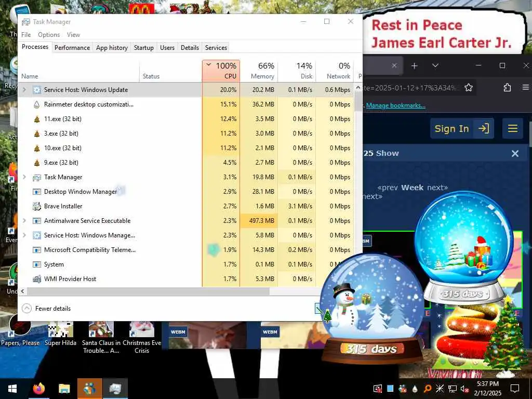Click the highlighted orange taskbar app icon
Screen dimensions: 532x399
pos(89,389)
